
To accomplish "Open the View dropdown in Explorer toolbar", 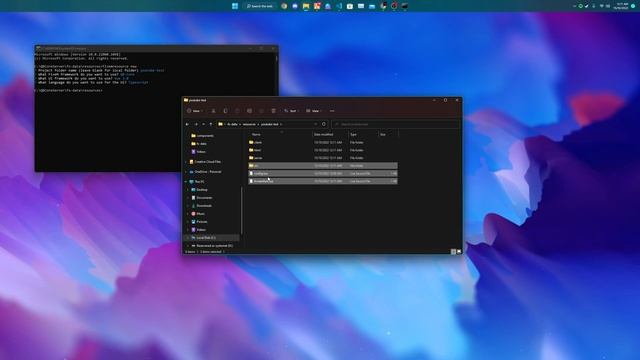I will coord(314,111).
